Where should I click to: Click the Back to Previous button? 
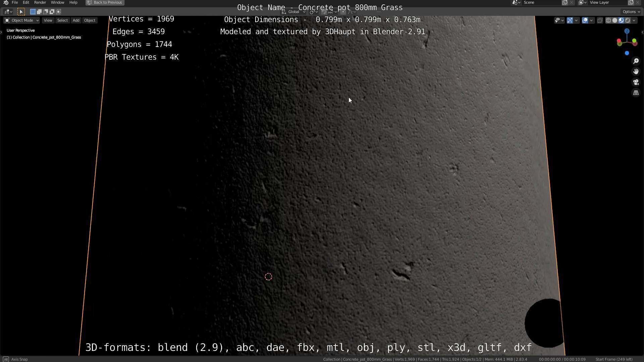(105, 2)
